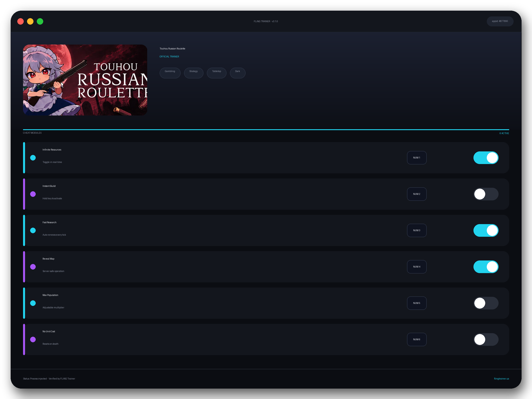Viewport: 532px width, 399px height.
Task: Click the cyan dot beside Max Population
Action: coord(33,303)
